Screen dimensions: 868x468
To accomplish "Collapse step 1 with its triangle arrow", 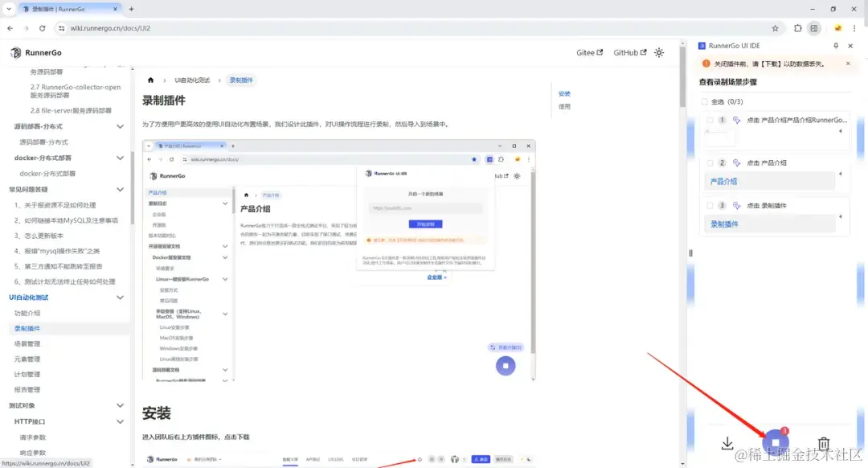I will point(841,131).
